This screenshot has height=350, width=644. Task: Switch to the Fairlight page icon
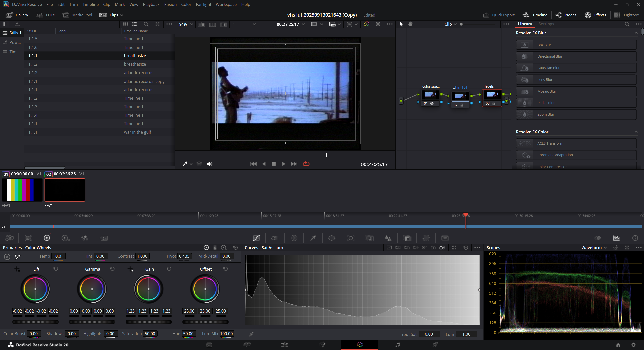point(397,345)
